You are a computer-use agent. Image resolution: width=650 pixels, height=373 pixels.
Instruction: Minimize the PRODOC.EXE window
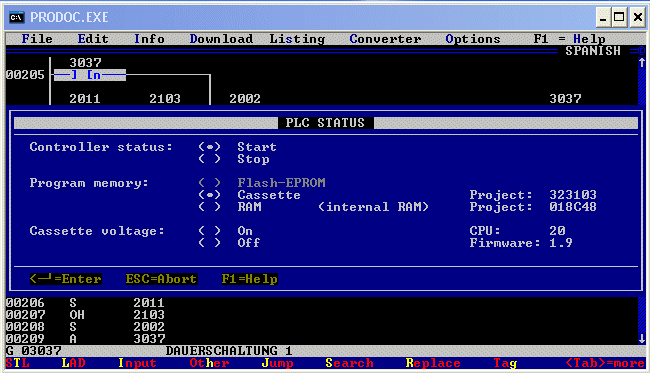pos(603,17)
